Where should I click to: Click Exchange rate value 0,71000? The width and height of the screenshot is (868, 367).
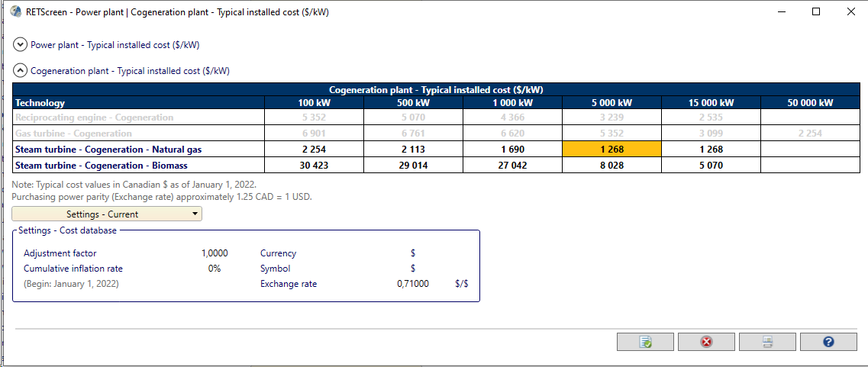click(412, 284)
